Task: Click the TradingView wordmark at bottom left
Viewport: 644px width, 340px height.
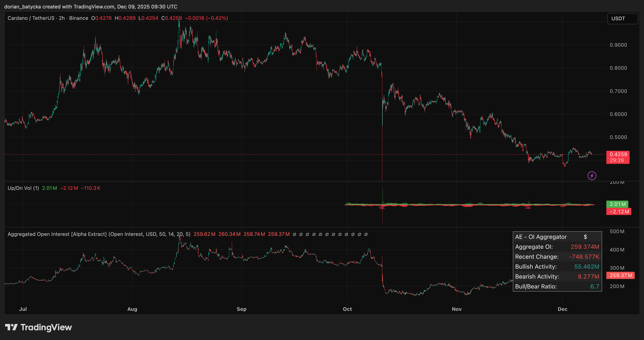Action: (x=46, y=327)
